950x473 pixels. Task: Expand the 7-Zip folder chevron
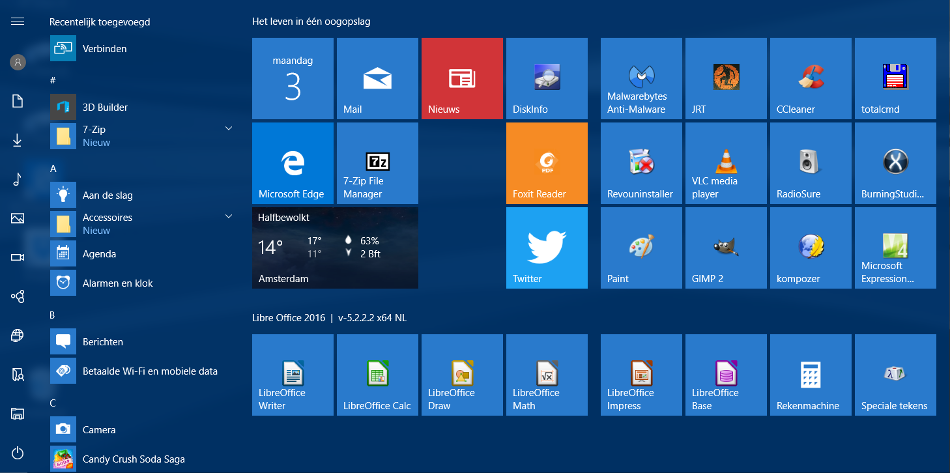point(228,128)
